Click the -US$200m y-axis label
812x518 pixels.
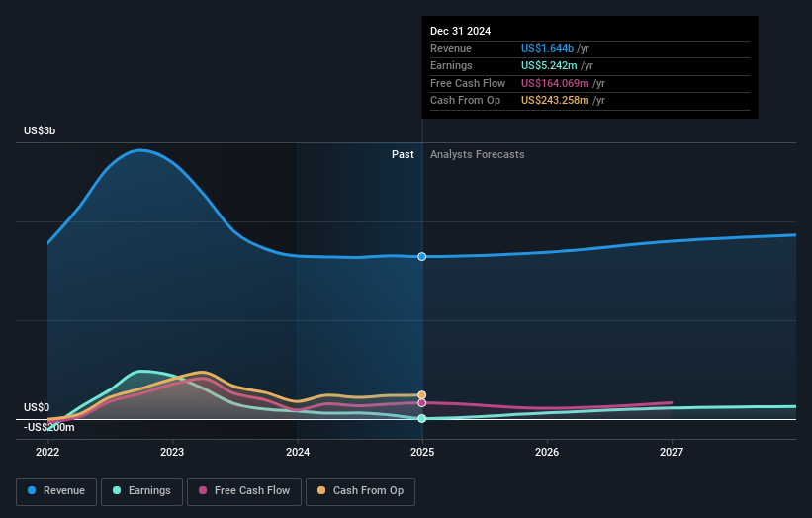tap(49, 427)
